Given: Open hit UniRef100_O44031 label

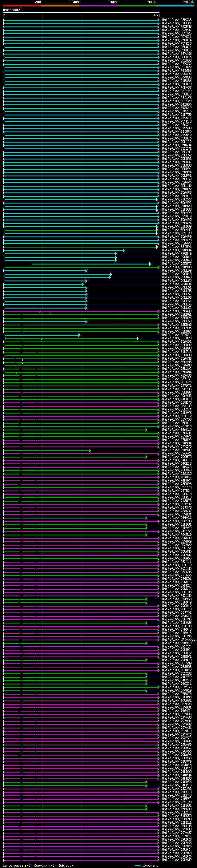Looking at the screenshot, I should point(177,518).
